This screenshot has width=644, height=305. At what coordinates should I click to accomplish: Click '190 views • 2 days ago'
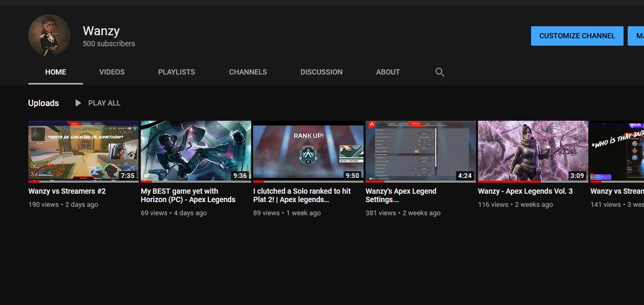tap(63, 205)
